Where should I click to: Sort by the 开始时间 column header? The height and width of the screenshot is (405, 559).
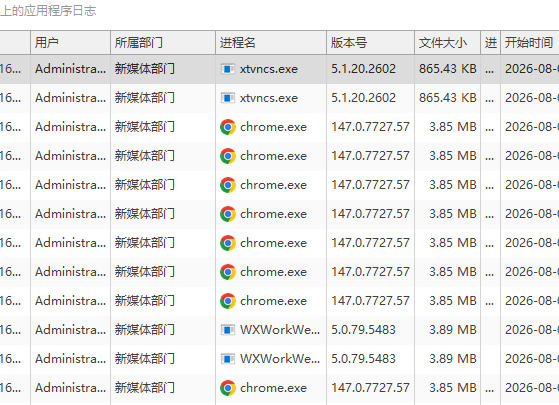pyautogui.click(x=530, y=43)
